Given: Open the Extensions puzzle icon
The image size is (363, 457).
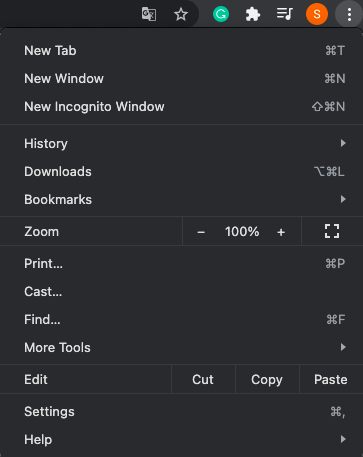Looking at the screenshot, I should 253,14.
